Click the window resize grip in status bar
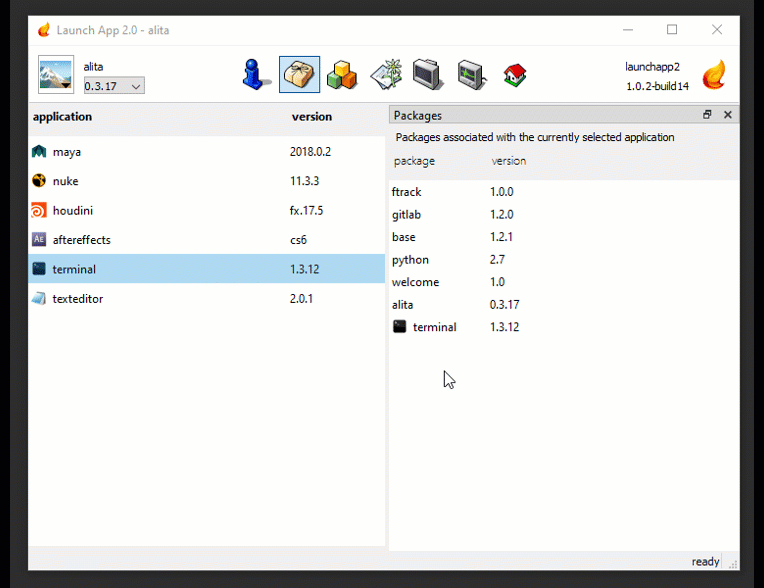This screenshot has height=588, width=764. coord(733,564)
